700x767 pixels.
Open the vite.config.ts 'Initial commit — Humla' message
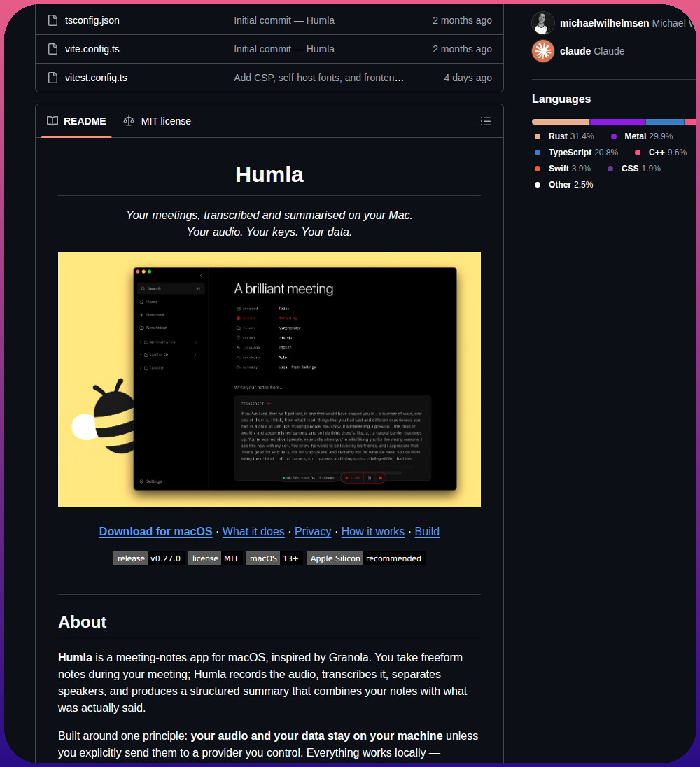tap(284, 49)
